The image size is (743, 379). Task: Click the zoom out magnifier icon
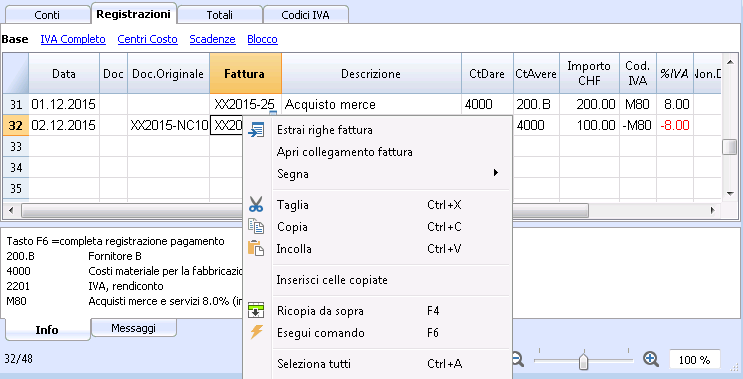point(517,359)
